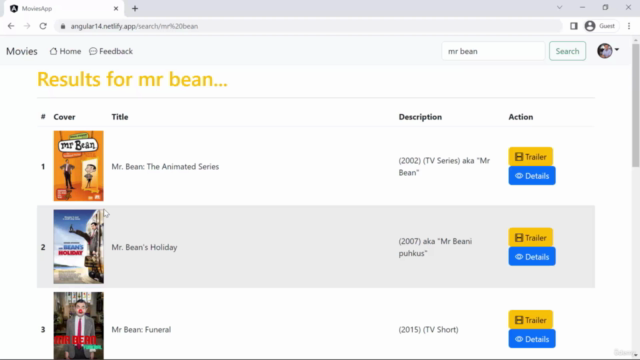Open the Feedback navigation link
Screen dimensions: 640x360
coord(111,51)
